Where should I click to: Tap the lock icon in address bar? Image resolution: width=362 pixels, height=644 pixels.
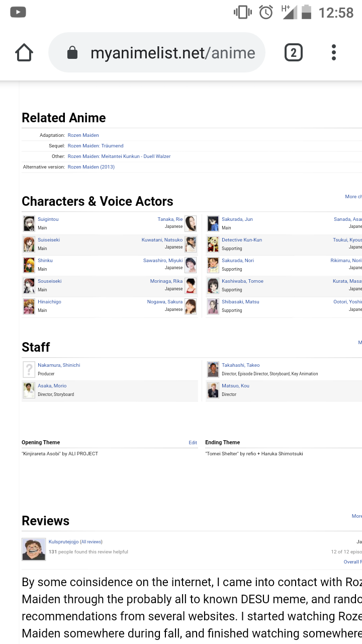tap(72, 53)
